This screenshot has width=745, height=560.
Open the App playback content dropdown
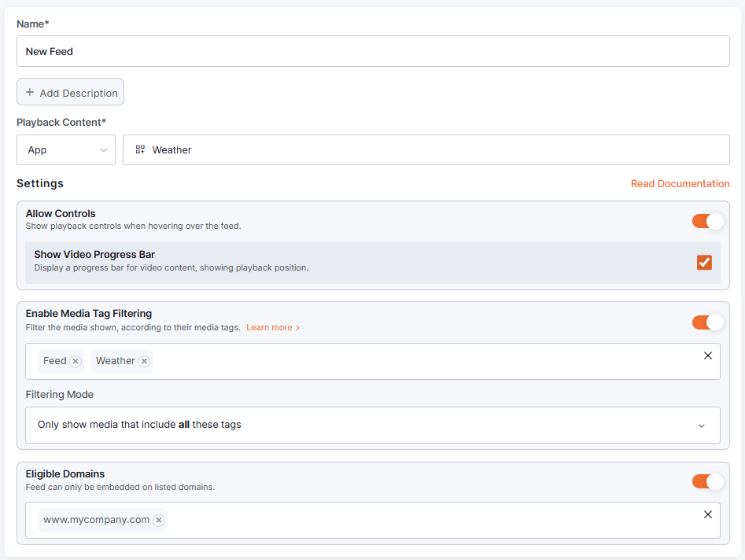[x=66, y=149]
